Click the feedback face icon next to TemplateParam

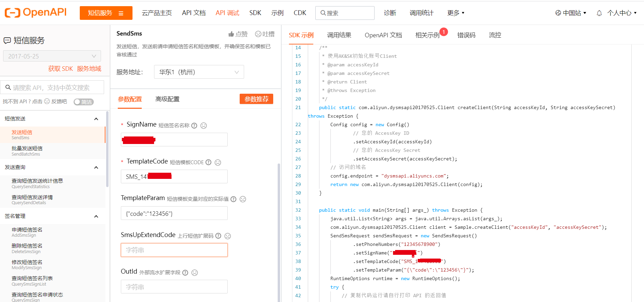pyautogui.click(x=243, y=199)
